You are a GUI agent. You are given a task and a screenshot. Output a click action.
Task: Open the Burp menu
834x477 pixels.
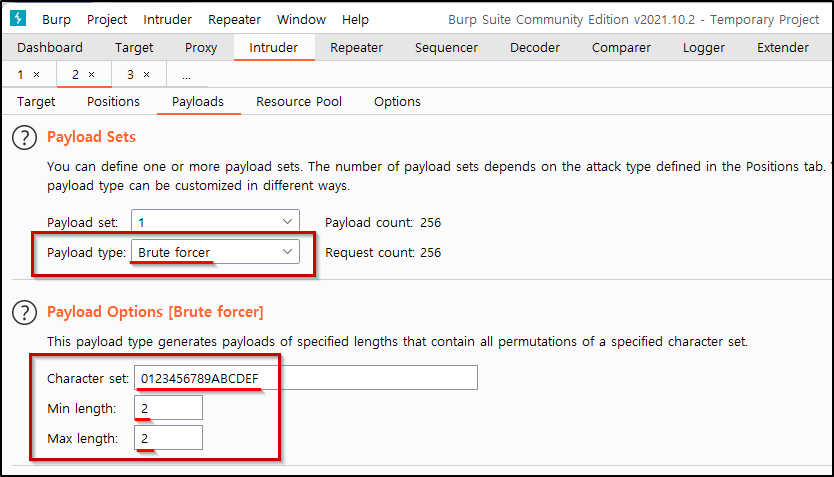tap(56, 20)
